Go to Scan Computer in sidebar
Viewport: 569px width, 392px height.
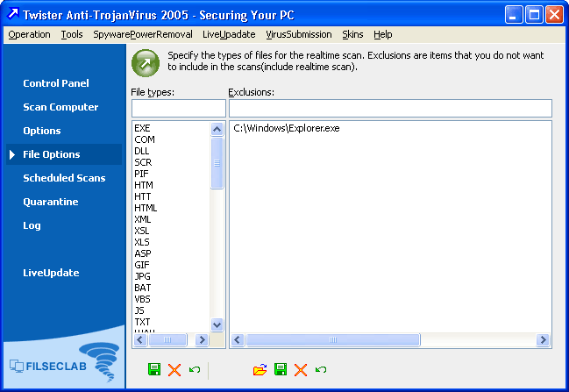point(60,107)
